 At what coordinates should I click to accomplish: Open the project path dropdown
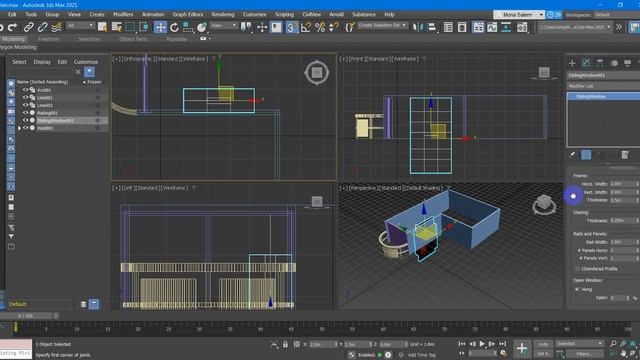(x=575, y=27)
